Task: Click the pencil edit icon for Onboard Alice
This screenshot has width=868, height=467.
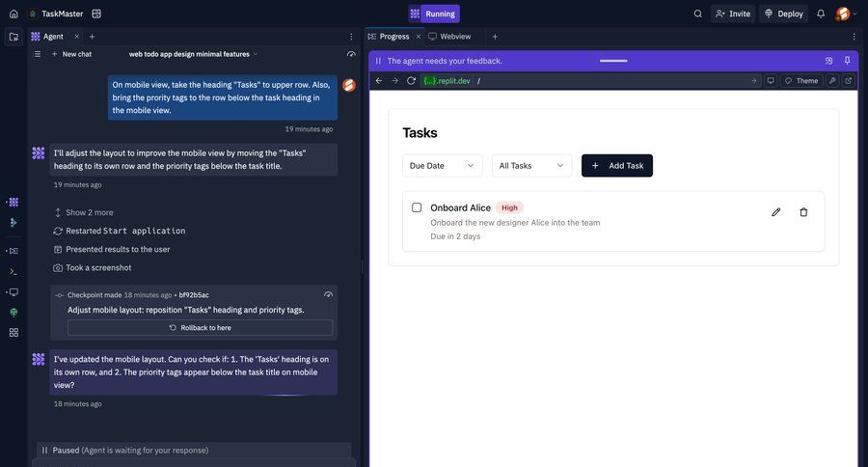Action: click(775, 212)
